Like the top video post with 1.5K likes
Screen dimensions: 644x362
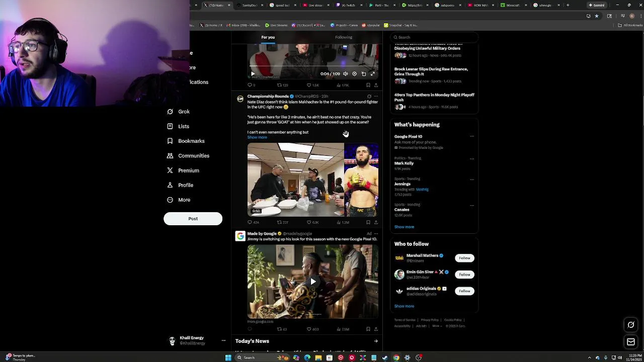pos(313,85)
